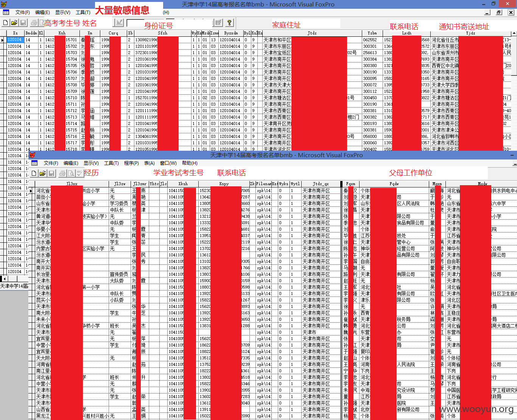Click the Kspy column header in lower grid
This screenshot has height=420, width=517.
pyautogui.click(x=224, y=184)
